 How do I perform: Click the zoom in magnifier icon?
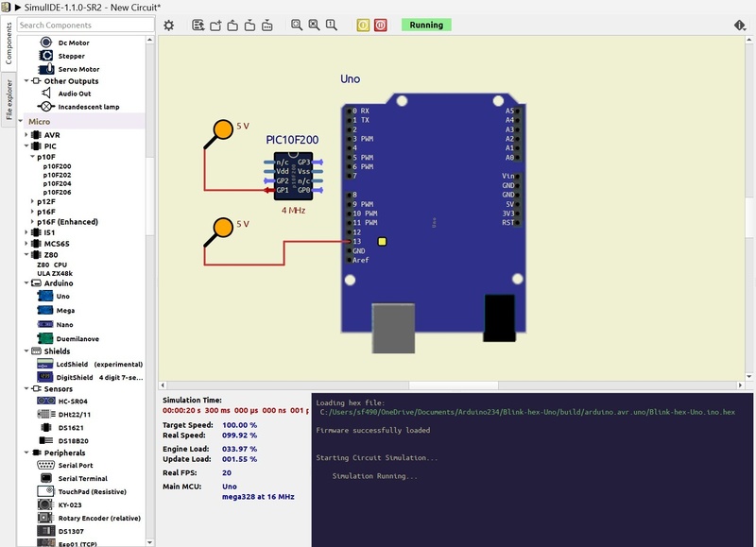click(297, 26)
